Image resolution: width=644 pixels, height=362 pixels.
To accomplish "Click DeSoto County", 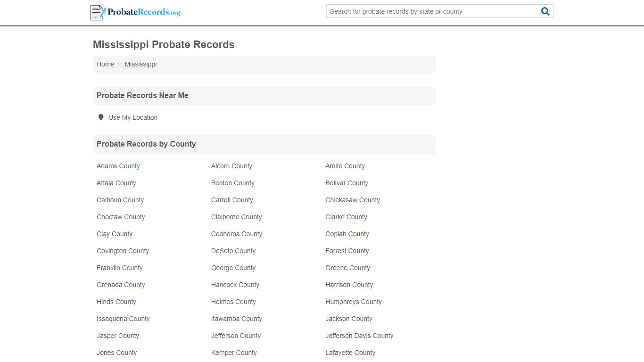I will point(233,251).
